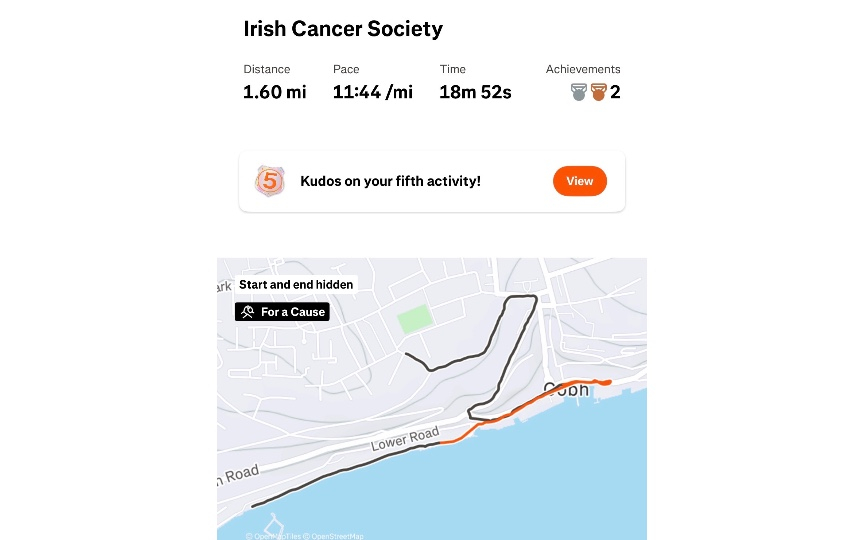Click the orange fifth activity badge icon
Viewport: 864px width, 540px height.
(269, 181)
